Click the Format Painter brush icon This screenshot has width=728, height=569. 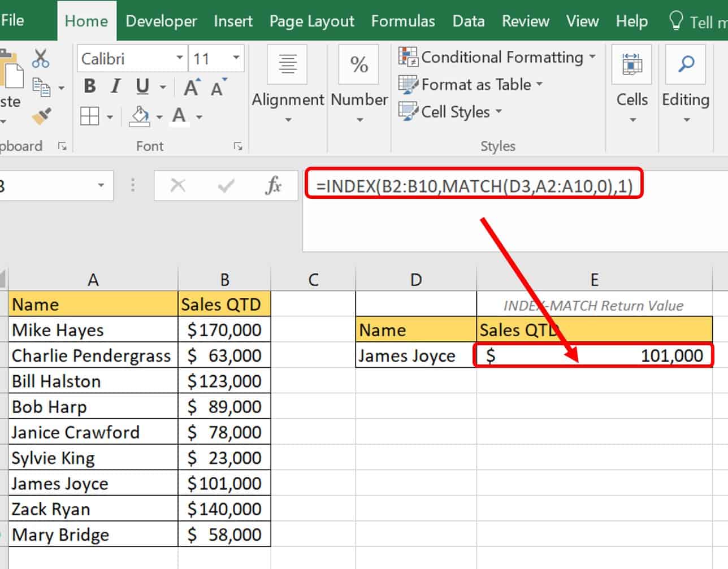(42, 116)
